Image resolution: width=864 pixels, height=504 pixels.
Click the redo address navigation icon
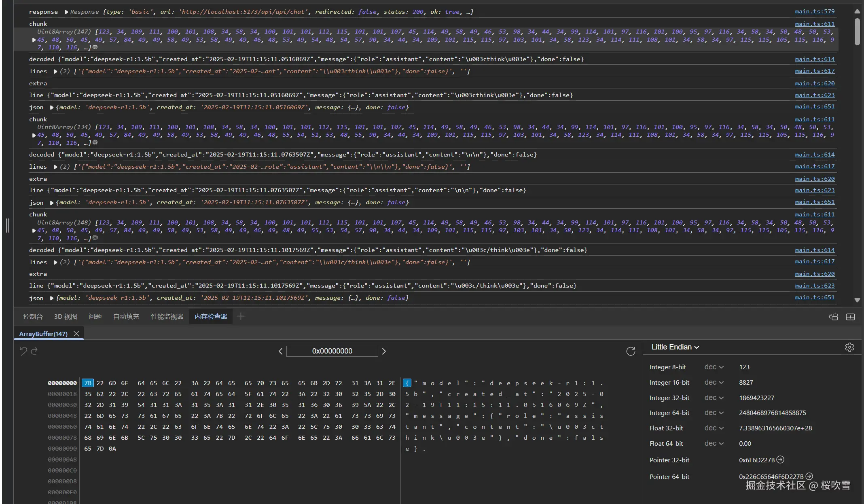coord(34,351)
